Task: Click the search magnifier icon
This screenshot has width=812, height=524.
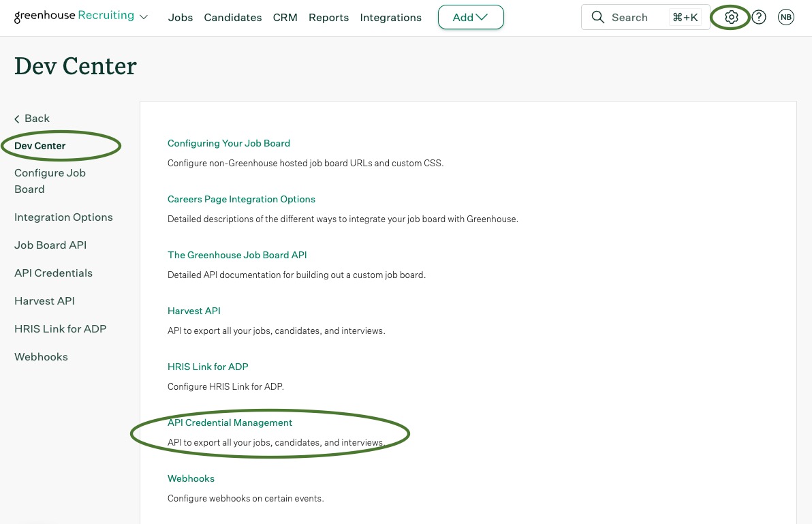Action: pyautogui.click(x=597, y=17)
